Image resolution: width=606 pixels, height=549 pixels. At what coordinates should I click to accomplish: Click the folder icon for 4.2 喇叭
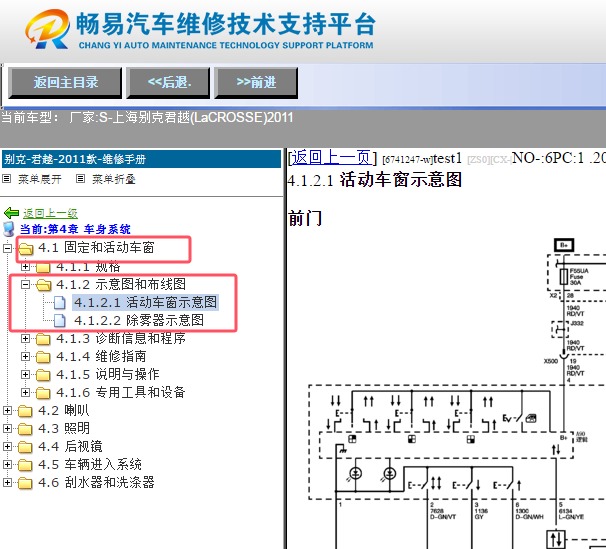coord(25,411)
